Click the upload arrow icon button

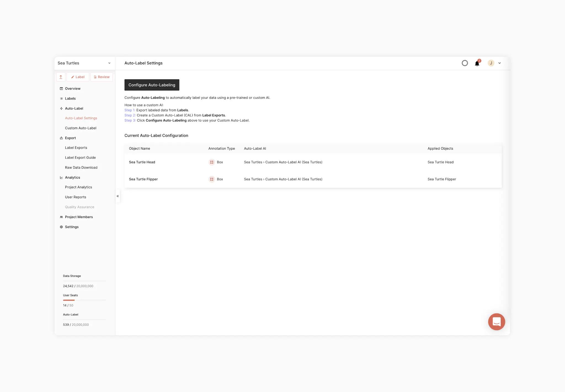61,77
